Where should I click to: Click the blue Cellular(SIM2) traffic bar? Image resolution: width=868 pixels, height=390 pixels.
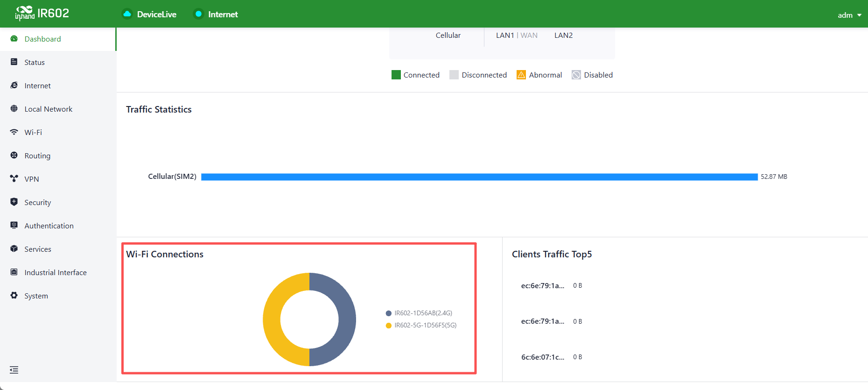[479, 177]
